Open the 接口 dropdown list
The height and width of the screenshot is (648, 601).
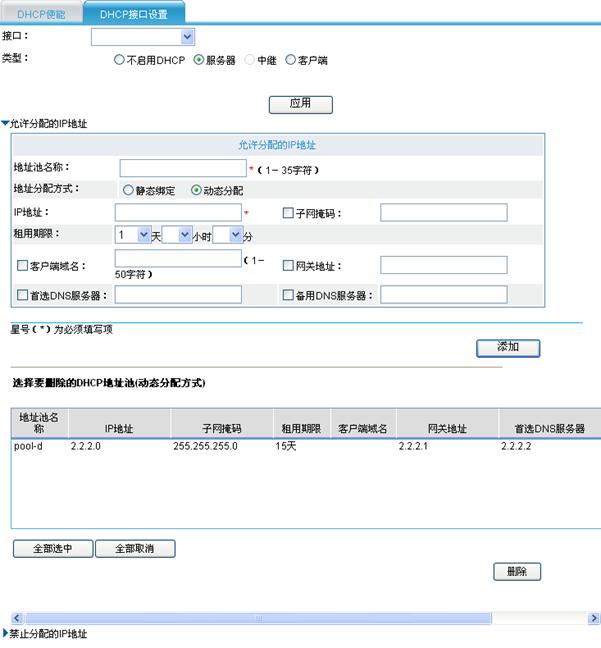click(x=187, y=37)
